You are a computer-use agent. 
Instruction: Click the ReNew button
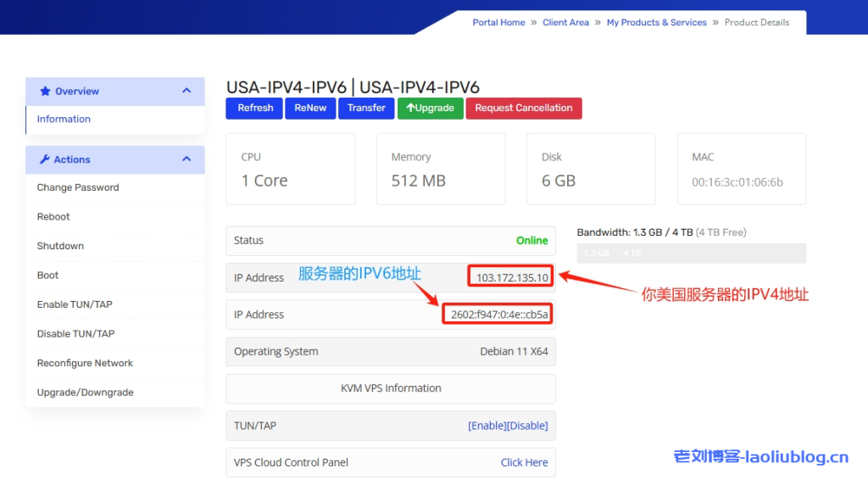pyautogui.click(x=310, y=108)
